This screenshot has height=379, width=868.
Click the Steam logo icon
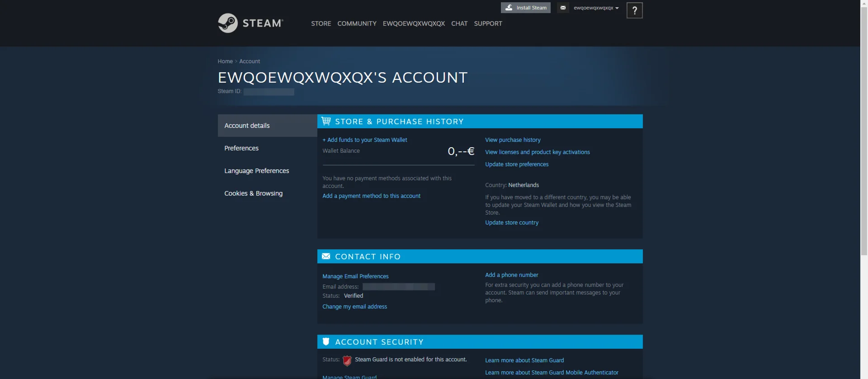[x=228, y=23]
